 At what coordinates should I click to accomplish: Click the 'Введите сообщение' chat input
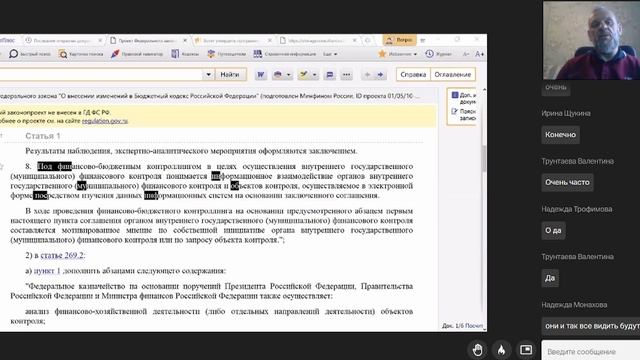[x=591, y=351]
